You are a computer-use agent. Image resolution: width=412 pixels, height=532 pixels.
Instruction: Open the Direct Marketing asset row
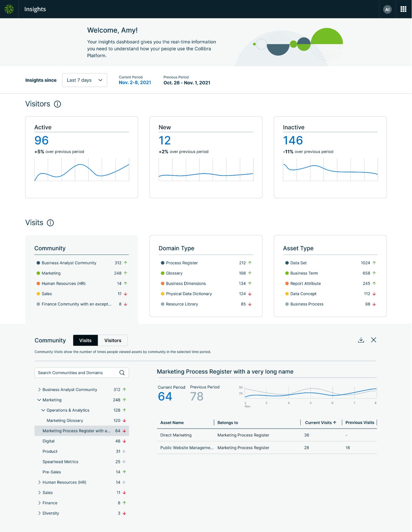pyautogui.click(x=176, y=435)
